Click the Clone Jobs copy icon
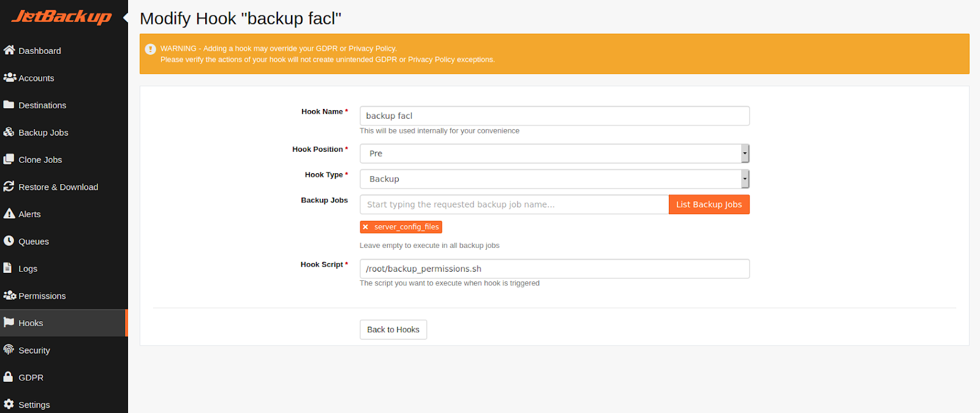The height and width of the screenshot is (413, 980). (9, 159)
